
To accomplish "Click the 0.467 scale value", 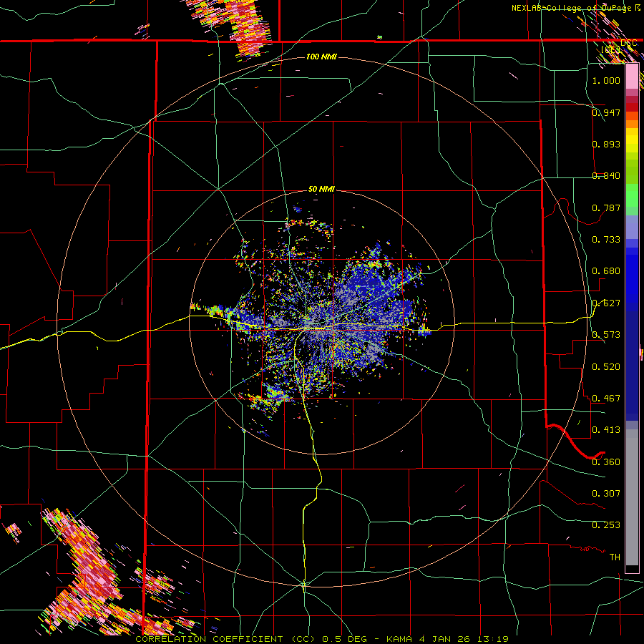I will click(606, 399).
